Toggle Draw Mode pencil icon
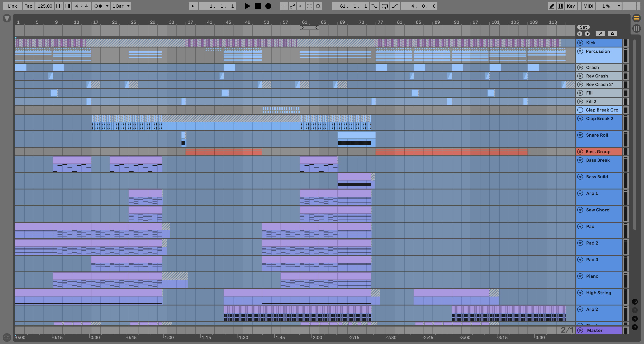This screenshot has height=344, width=644. (552, 6)
